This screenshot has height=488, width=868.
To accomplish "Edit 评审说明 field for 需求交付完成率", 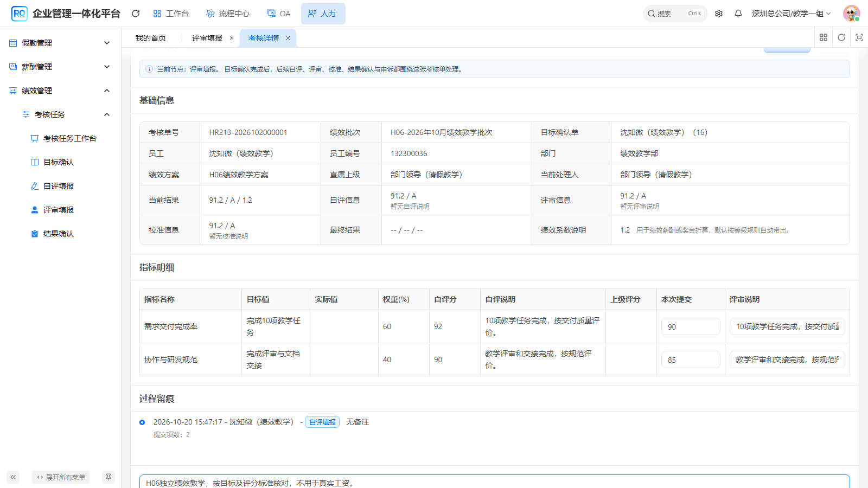I will coord(787,326).
